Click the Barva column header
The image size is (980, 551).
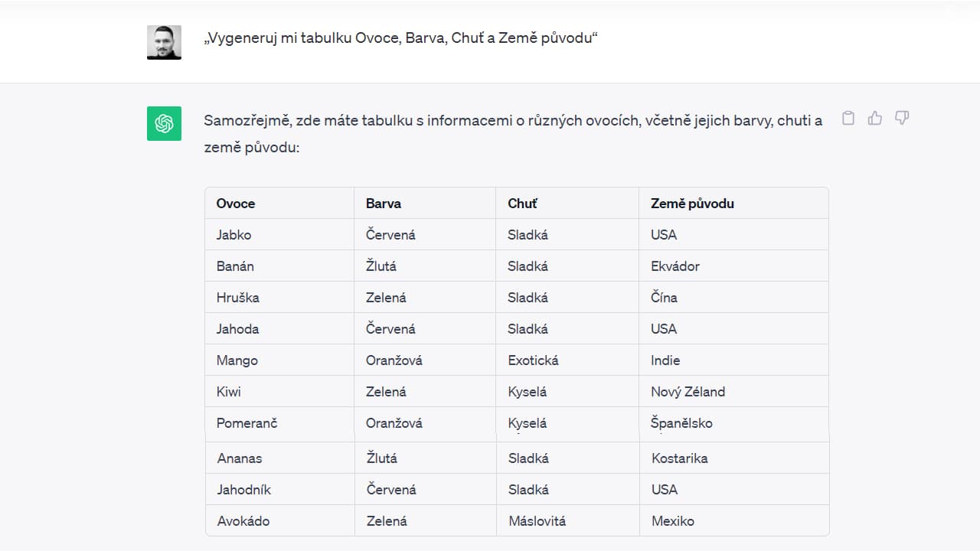pos(384,204)
